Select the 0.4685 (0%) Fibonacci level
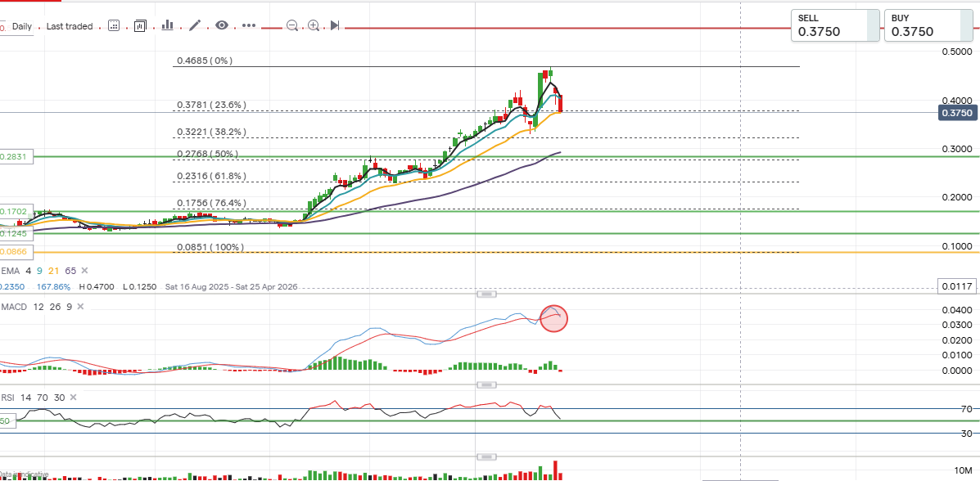 205,61
